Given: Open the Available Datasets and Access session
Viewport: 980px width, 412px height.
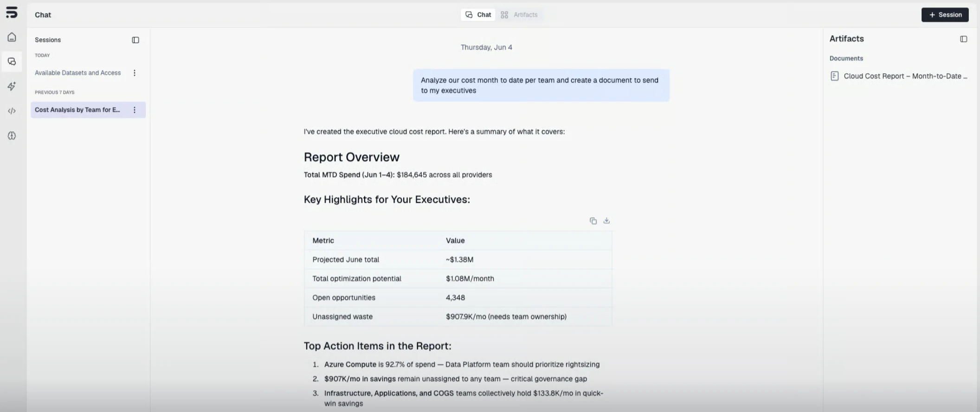Looking at the screenshot, I should [78, 73].
